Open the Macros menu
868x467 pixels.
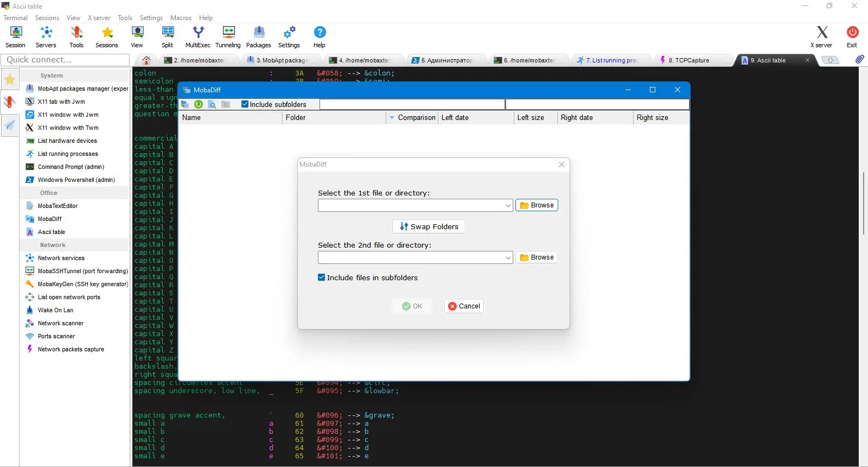pyautogui.click(x=181, y=18)
